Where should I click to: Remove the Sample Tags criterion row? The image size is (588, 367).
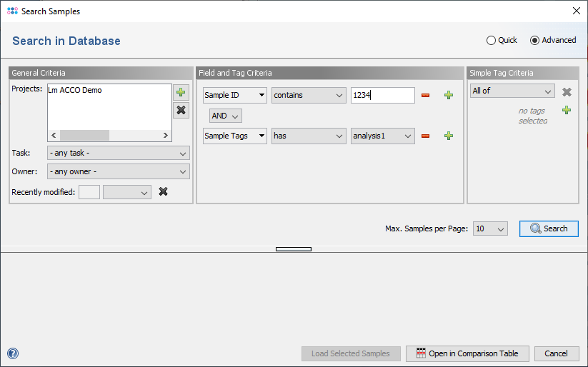(426, 136)
